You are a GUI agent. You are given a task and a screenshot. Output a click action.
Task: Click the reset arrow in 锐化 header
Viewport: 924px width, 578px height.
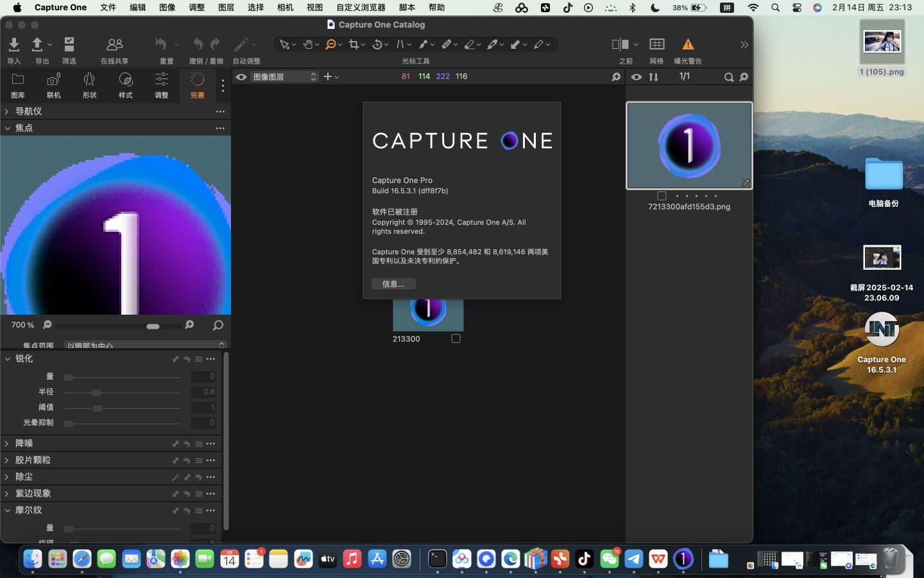[187, 359]
